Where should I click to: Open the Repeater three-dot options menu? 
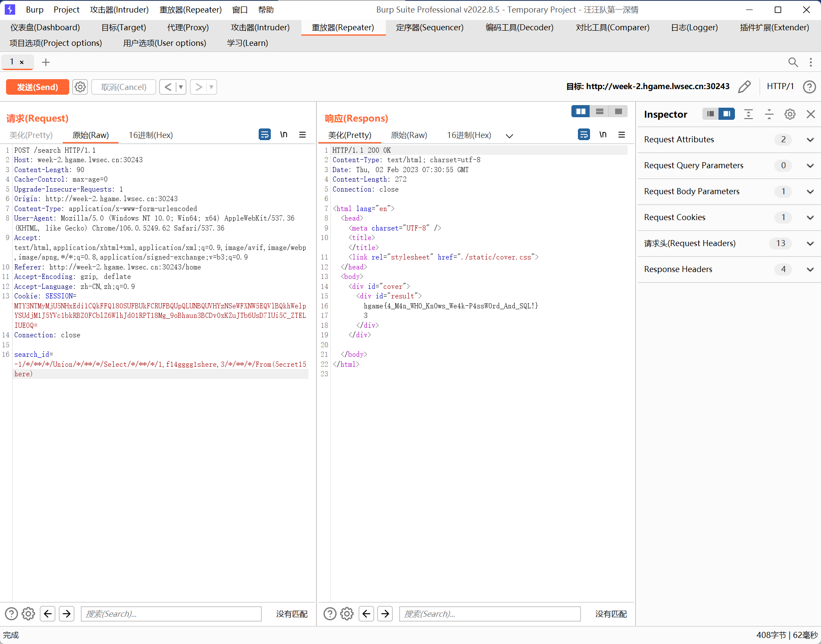coord(811,62)
